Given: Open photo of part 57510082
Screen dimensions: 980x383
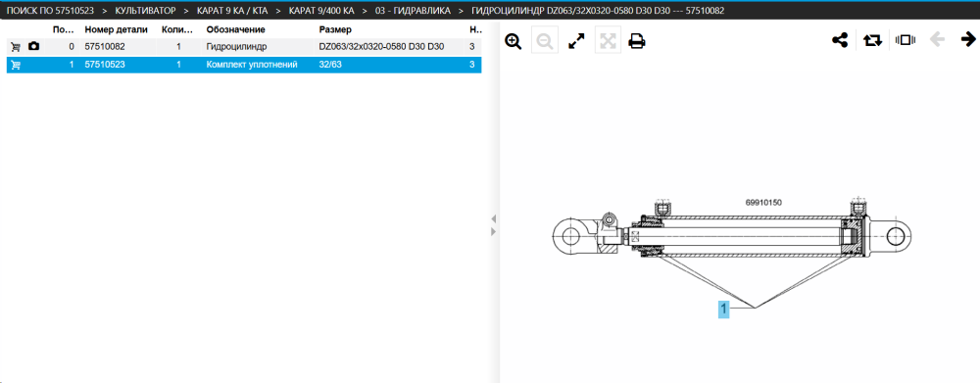Looking at the screenshot, I should (33, 46).
